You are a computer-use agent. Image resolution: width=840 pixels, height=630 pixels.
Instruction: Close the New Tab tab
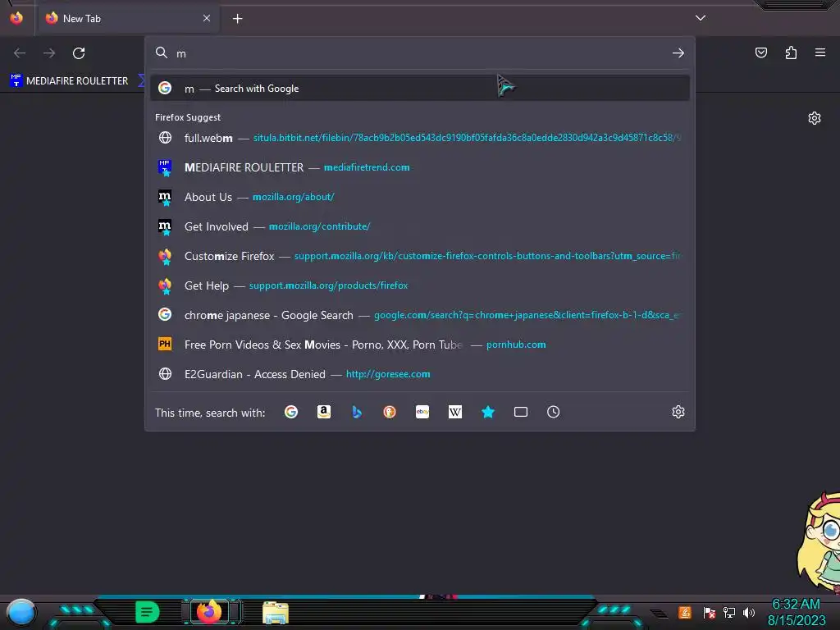point(207,18)
